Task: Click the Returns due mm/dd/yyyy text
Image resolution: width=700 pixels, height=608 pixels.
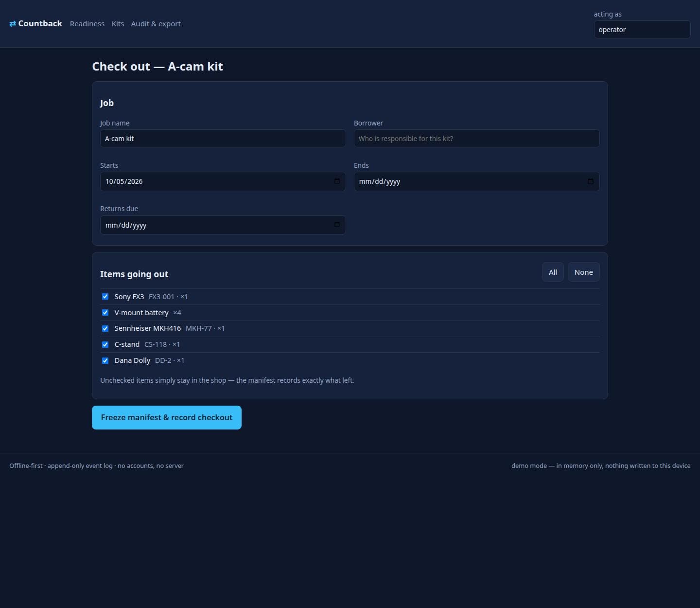Action: click(126, 225)
